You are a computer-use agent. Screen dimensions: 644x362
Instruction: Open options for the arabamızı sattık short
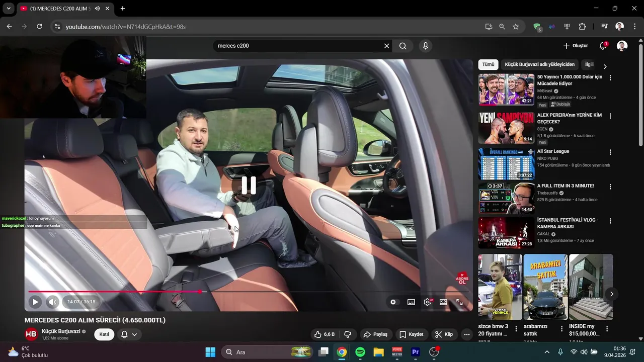point(561,329)
